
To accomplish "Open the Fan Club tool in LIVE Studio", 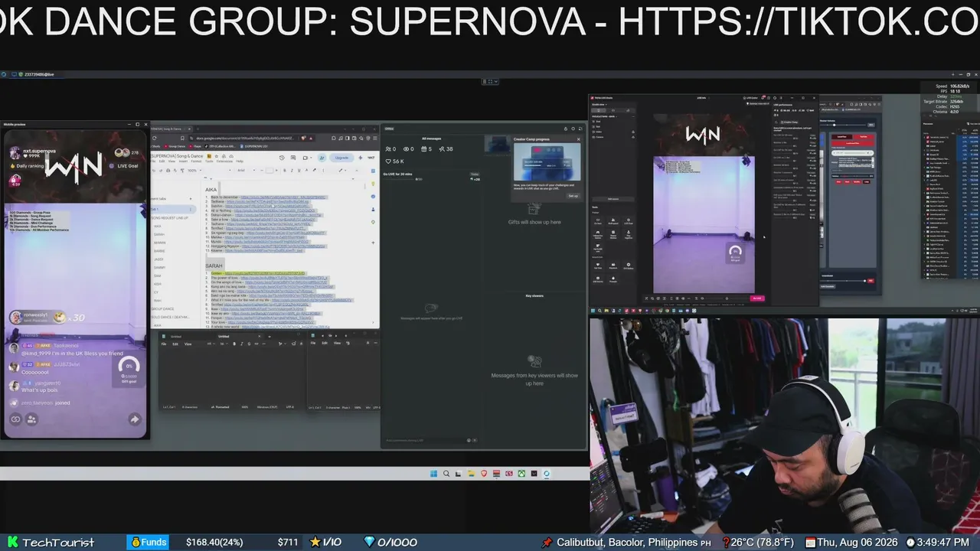I will (598, 266).
